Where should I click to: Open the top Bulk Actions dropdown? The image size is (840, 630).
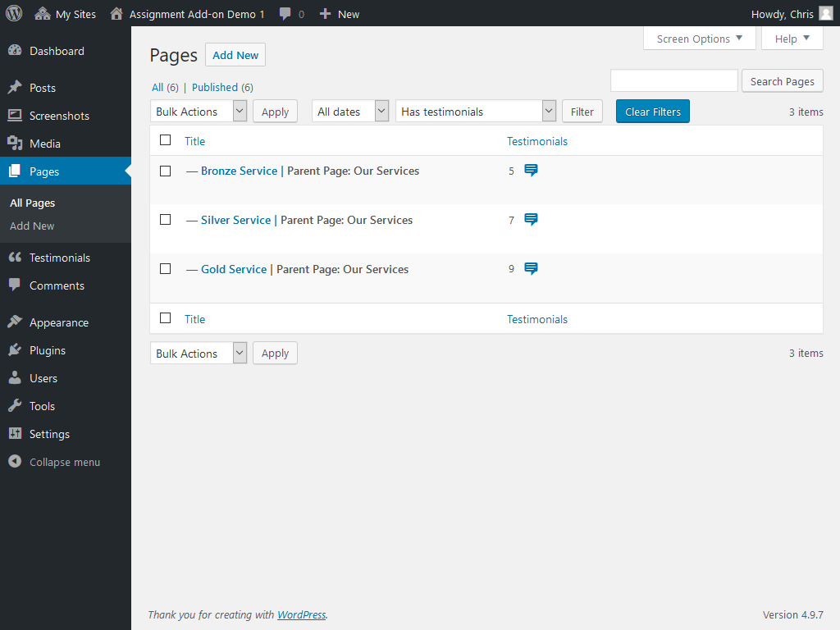(x=199, y=112)
